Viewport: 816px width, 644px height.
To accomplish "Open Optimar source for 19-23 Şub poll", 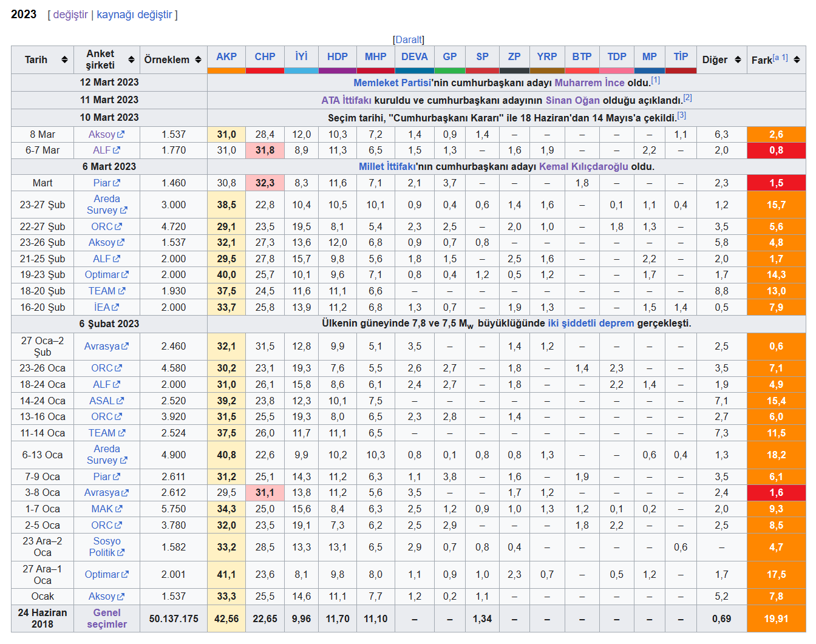I will tap(106, 274).
